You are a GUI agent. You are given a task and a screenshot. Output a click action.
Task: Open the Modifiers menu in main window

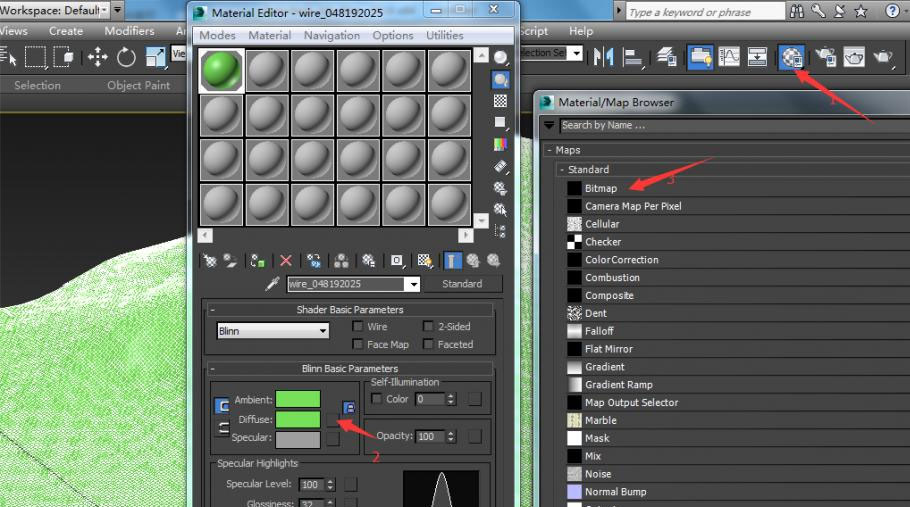pos(129,31)
